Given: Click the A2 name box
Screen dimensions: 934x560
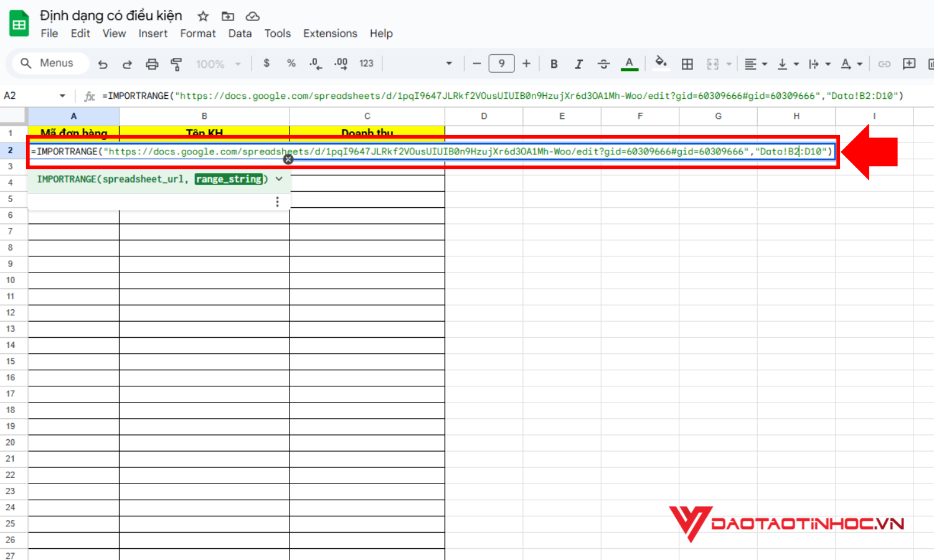Looking at the screenshot, I should tap(29, 96).
